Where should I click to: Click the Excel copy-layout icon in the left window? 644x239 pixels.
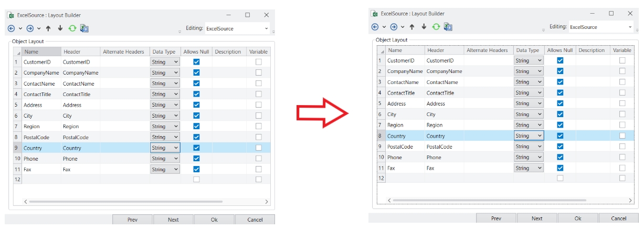85,28
